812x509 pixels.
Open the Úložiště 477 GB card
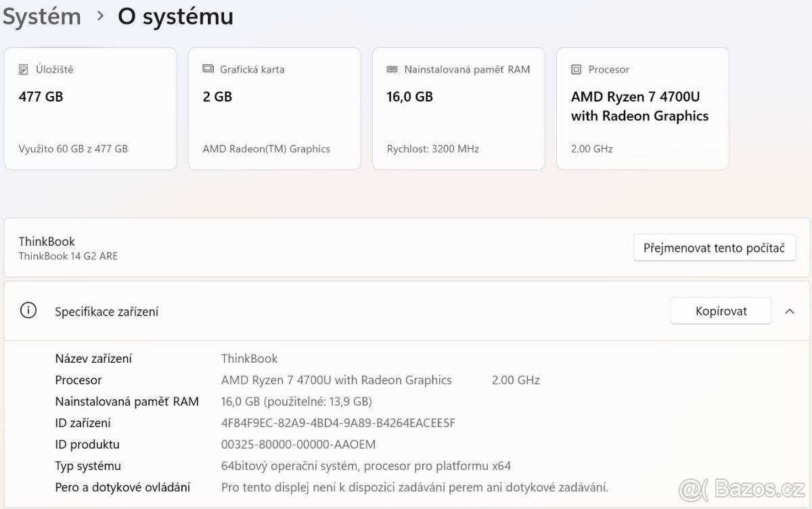pyautogui.click(x=90, y=108)
